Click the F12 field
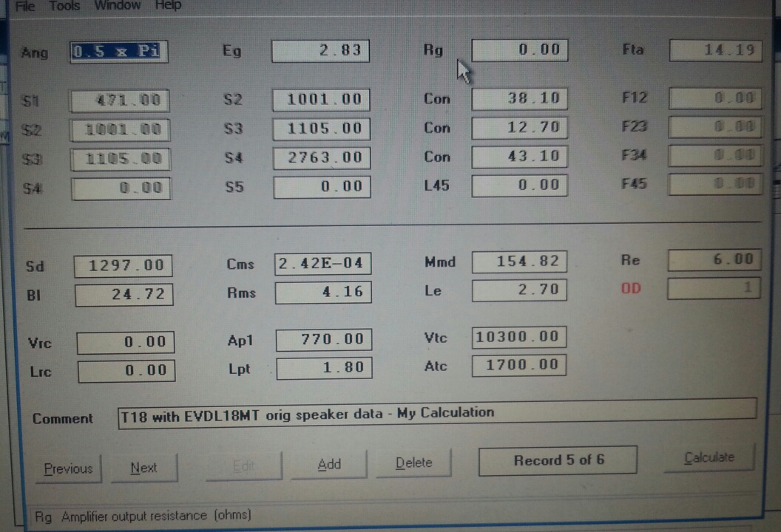 coord(715,98)
